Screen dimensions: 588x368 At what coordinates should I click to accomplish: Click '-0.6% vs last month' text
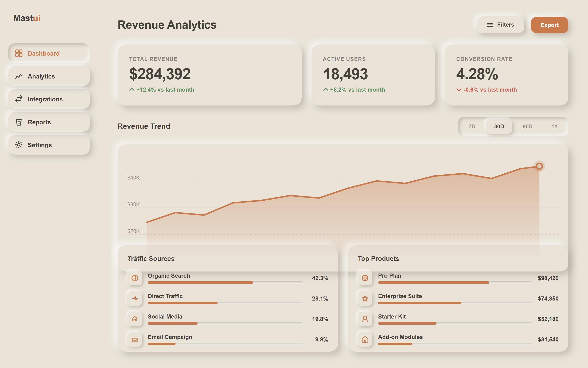490,90
